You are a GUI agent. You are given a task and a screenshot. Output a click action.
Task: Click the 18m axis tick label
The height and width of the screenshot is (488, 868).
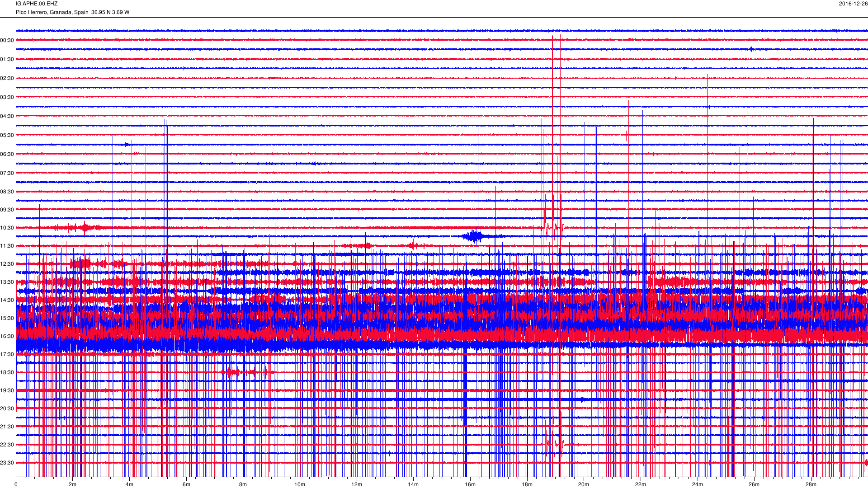pos(527,484)
